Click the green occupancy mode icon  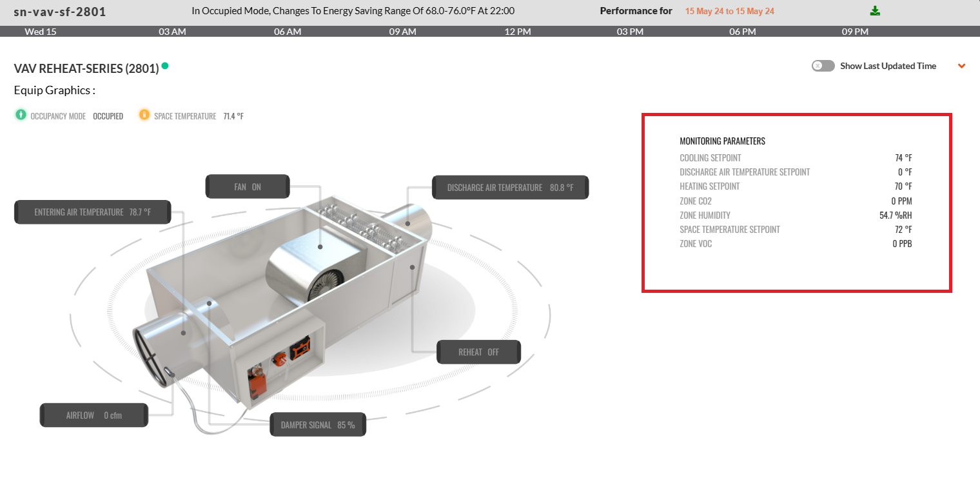21,115
